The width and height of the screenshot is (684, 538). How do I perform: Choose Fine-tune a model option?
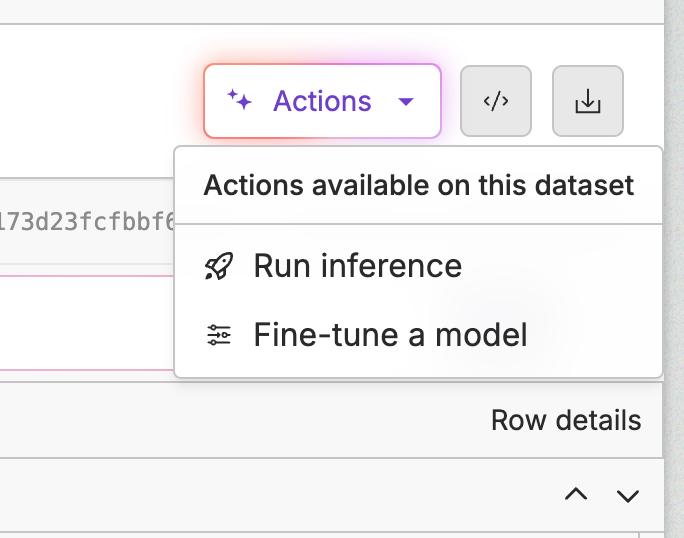click(x=390, y=335)
